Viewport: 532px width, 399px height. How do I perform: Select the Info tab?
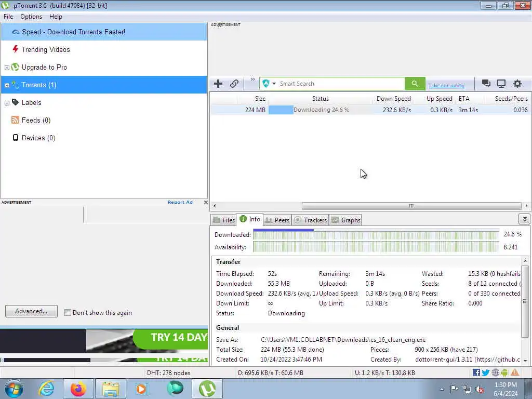tap(250, 219)
